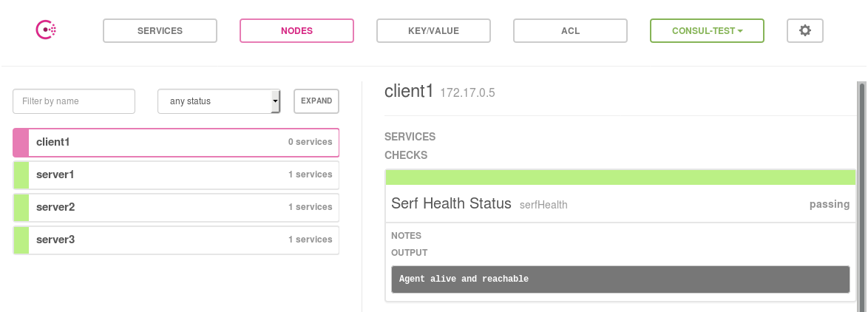Select the server2 node
This screenshot has height=312, width=868.
click(176, 208)
